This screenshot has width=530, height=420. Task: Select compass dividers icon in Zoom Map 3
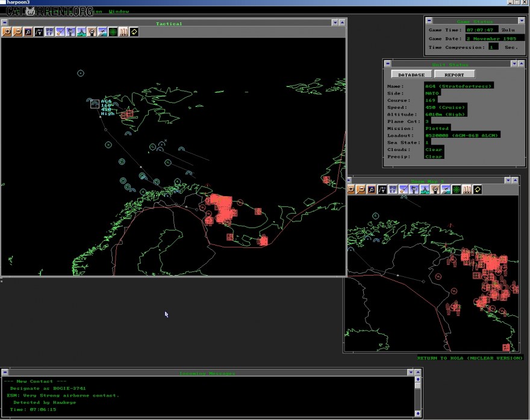pos(425,190)
